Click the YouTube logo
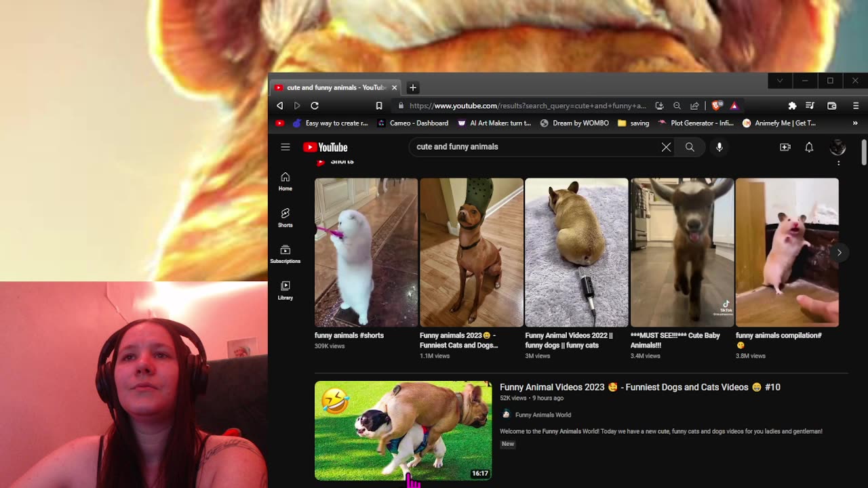 [325, 147]
